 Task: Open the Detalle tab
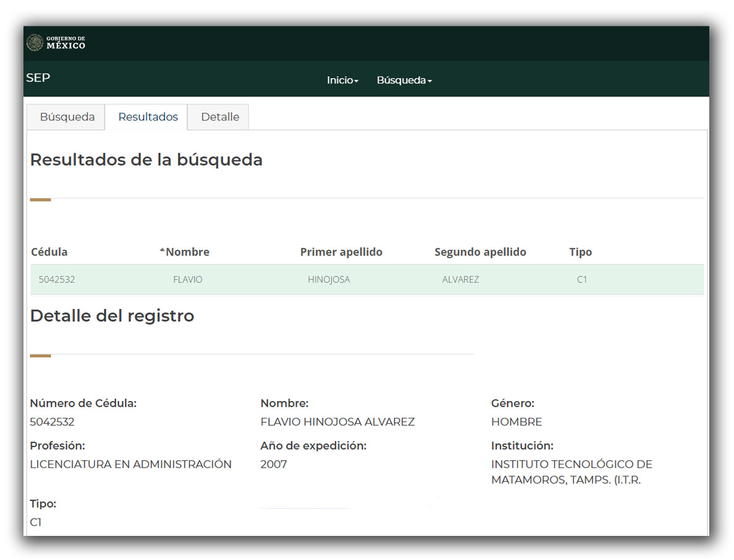coord(220,117)
